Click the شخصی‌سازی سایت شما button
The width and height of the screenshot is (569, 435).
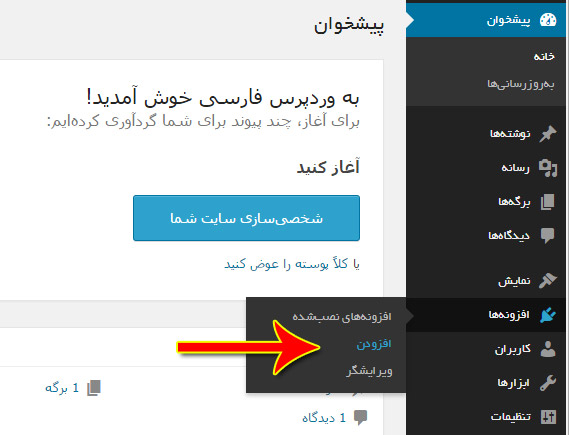click(246, 218)
